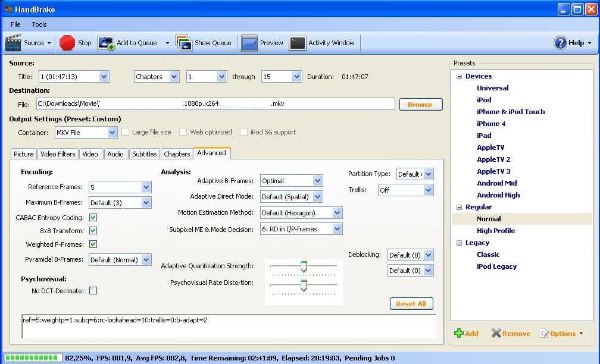This screenshot has height=364, width=600.
Task: Click the Browse destination button
Action: [x=420, y=105]
